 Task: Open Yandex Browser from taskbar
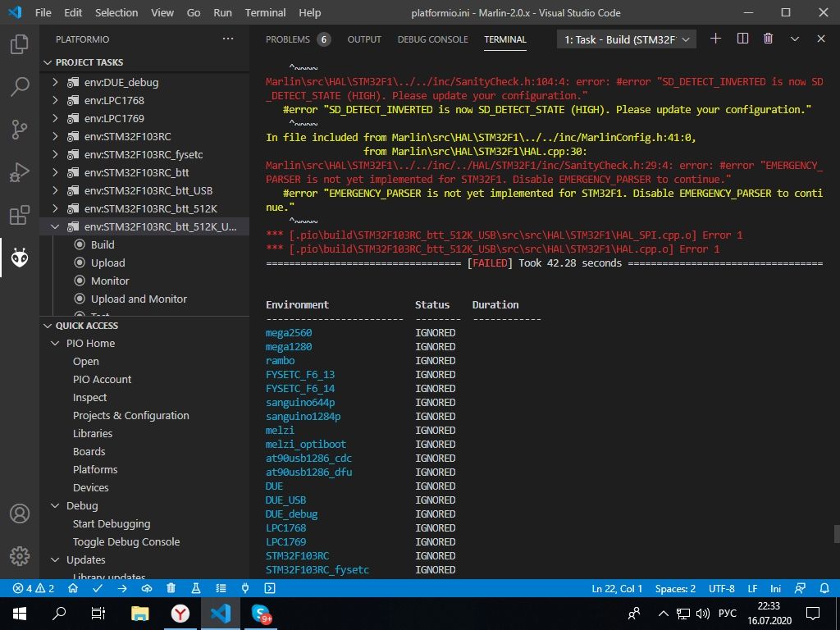180,613
